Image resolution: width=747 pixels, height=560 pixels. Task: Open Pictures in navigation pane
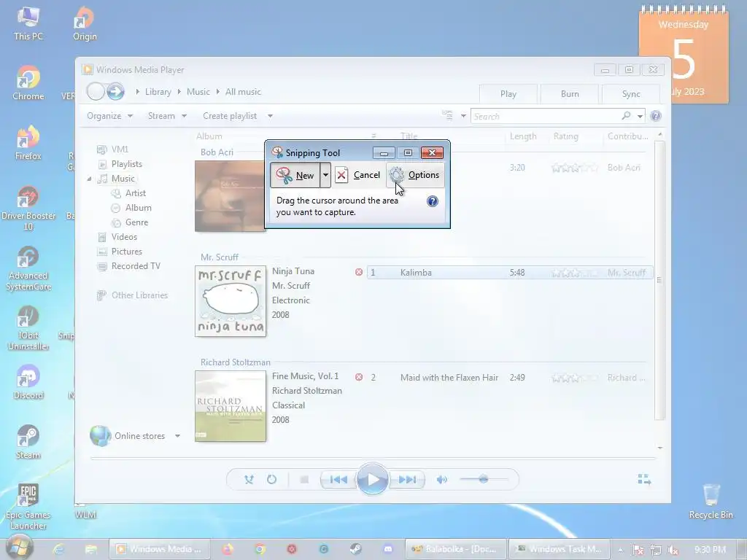pos(120,252)
